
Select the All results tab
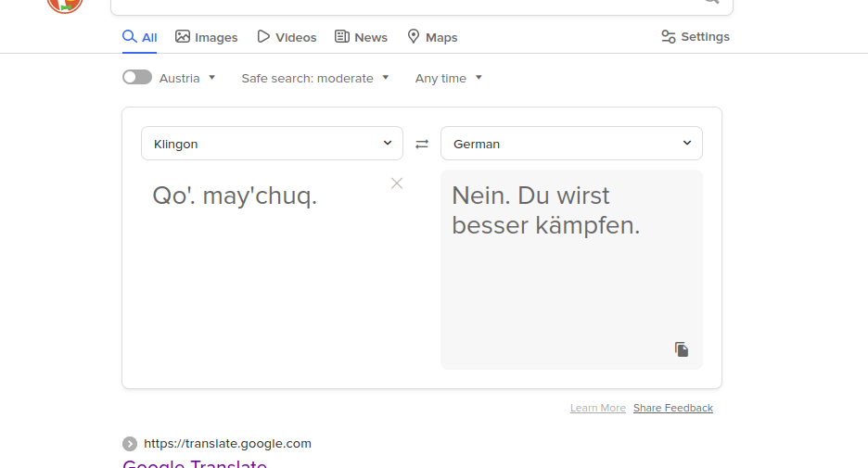[x=139, y=37]
